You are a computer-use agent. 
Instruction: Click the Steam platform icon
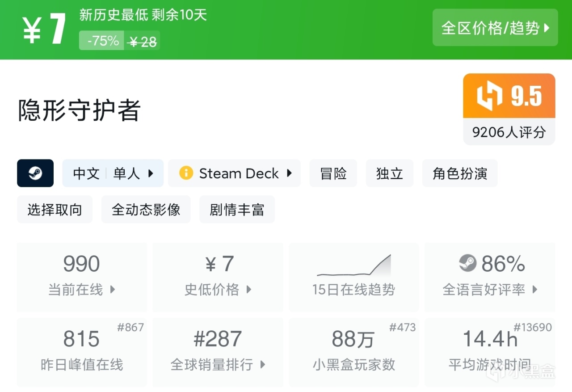pos(35,173)
